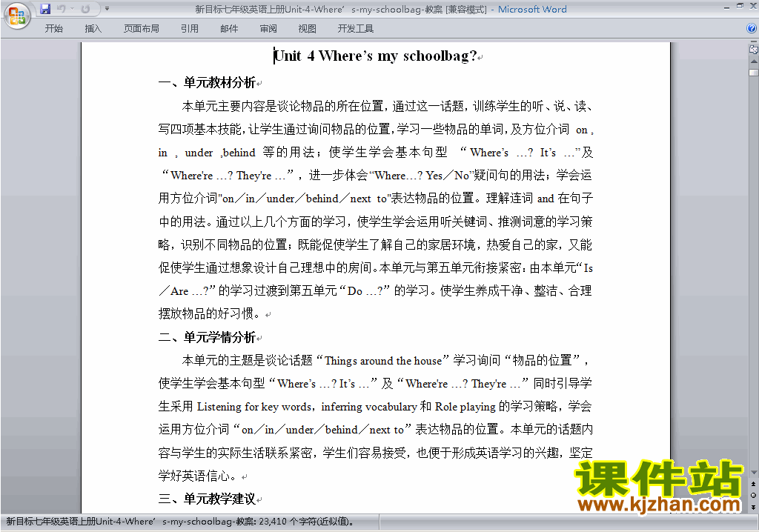Click the words 'Role playing' in the paragraph
Image resolution: width=759 pixels, height=532 pixels.
tap(465, 407)
